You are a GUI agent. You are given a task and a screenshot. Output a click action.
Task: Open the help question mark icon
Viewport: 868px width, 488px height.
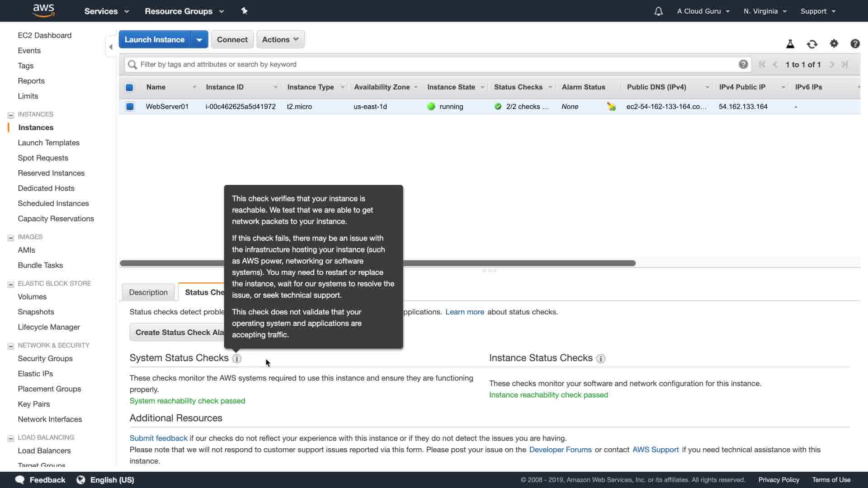point(854,43)
